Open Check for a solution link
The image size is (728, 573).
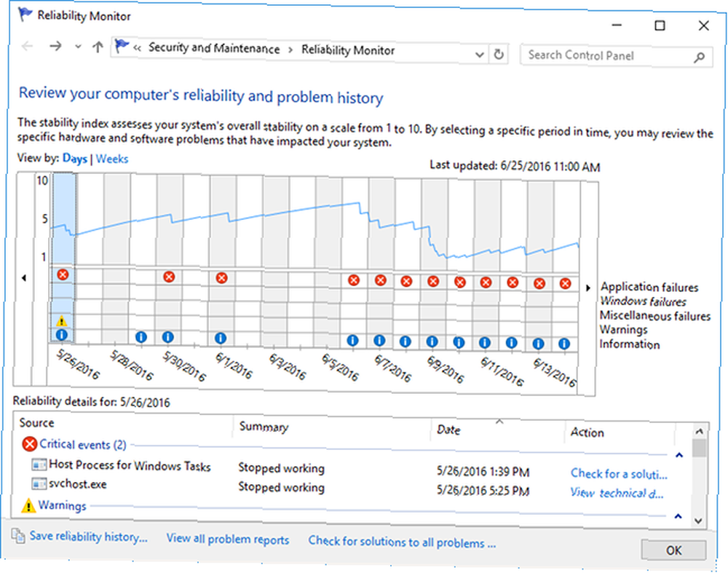coord(619,474)
